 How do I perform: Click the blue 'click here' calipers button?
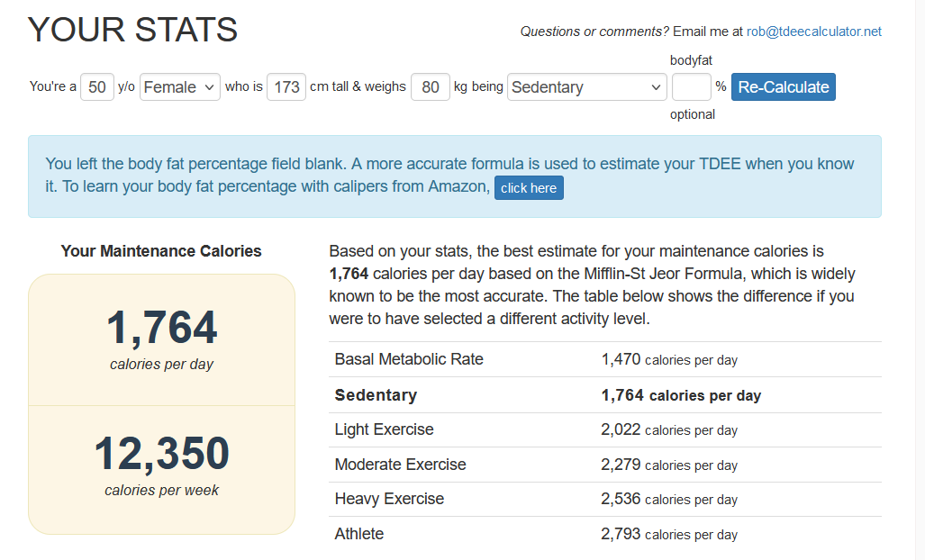(x=529, y=187)
